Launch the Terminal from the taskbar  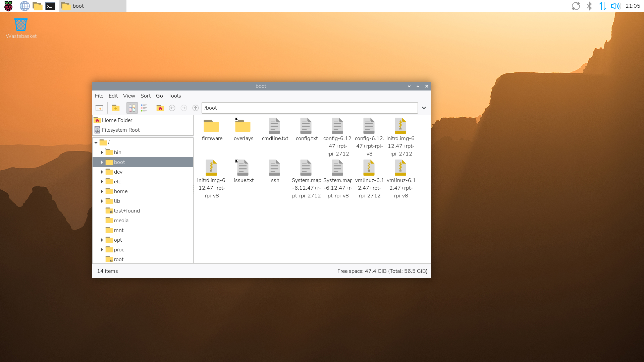(x=50, y=6)
